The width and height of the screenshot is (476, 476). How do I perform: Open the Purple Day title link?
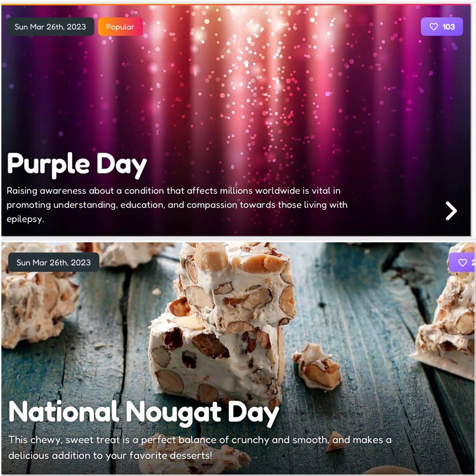pyautogui.click(x=77, y=164)
